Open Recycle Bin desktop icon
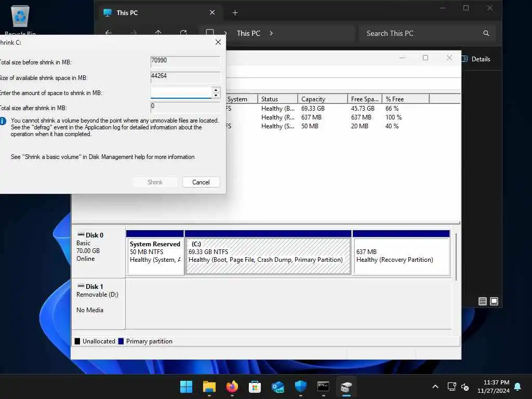532x399 pixels. (20, 20)
